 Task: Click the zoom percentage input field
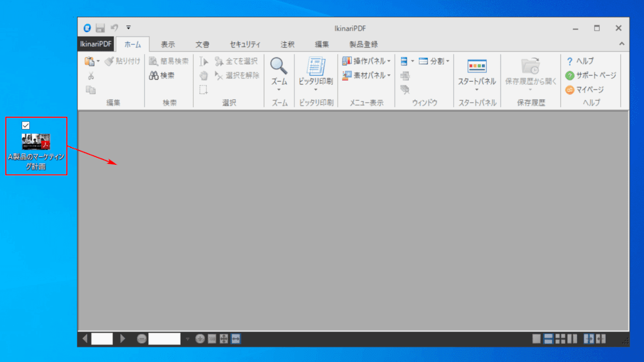pyautogui.click(x=165, y=338)
